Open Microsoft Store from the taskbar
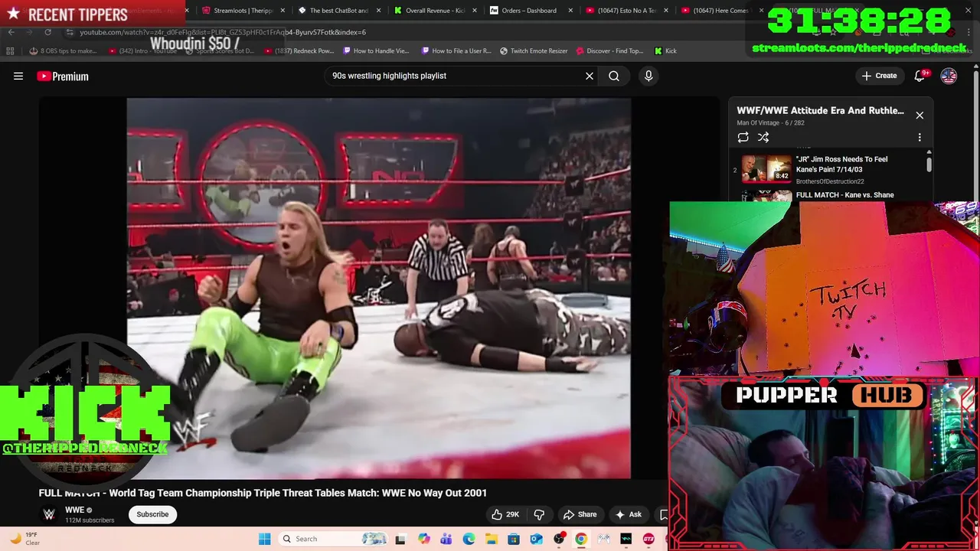Viewport: 980px width, 551px height. (514, 539)
